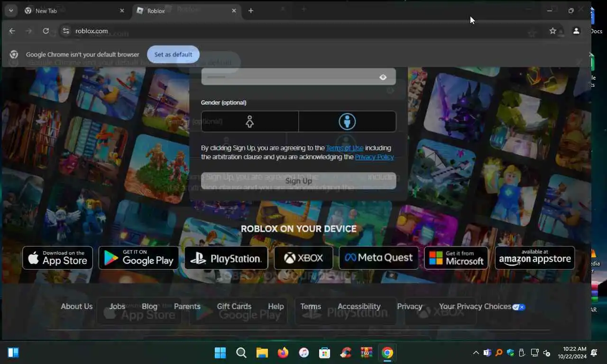Open the clock showing 10:22 AM
This screenshot has width=607, height=364.
click(572, 353)
